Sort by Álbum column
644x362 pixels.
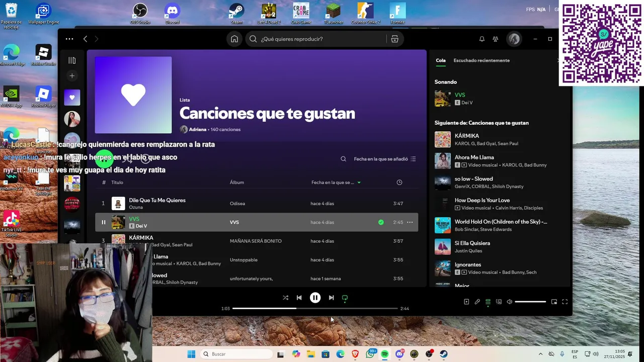click(237, 183)
